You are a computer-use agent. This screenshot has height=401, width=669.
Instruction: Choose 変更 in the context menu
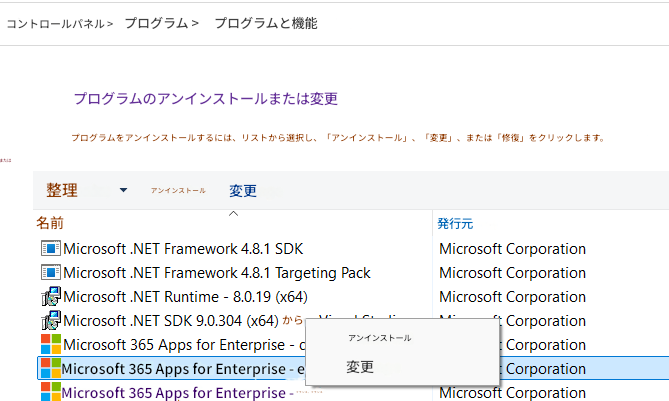360,367
